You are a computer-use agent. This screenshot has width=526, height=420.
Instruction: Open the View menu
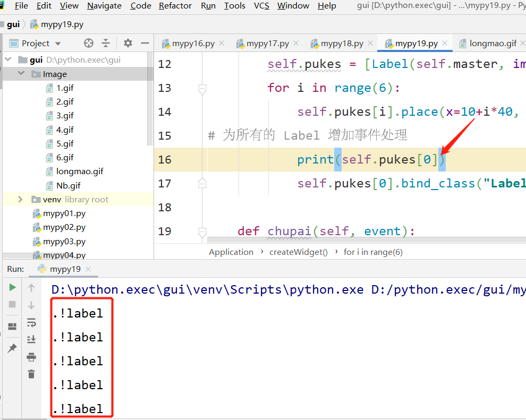coord(69,6)
